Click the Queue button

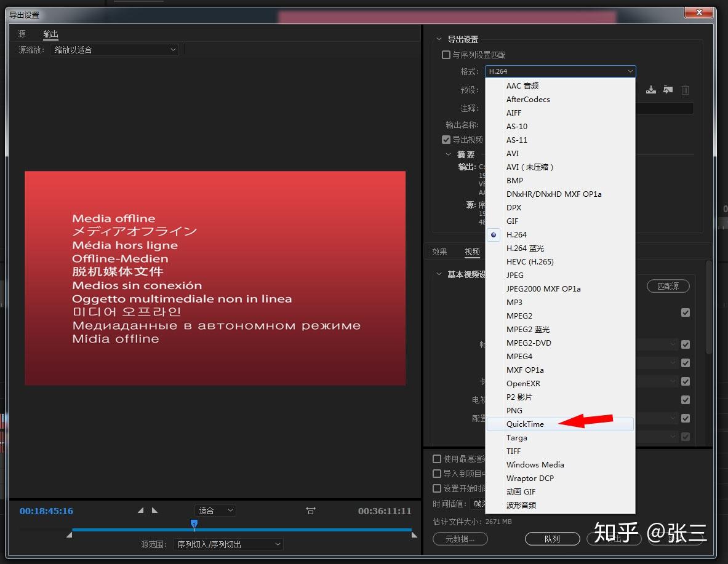pos(552,539)
